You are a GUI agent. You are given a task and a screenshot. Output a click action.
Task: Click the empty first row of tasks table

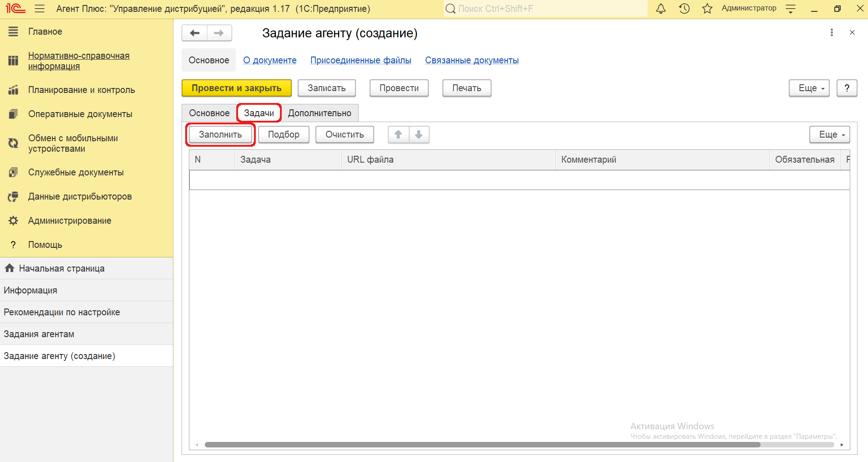[x=519, y=180]
